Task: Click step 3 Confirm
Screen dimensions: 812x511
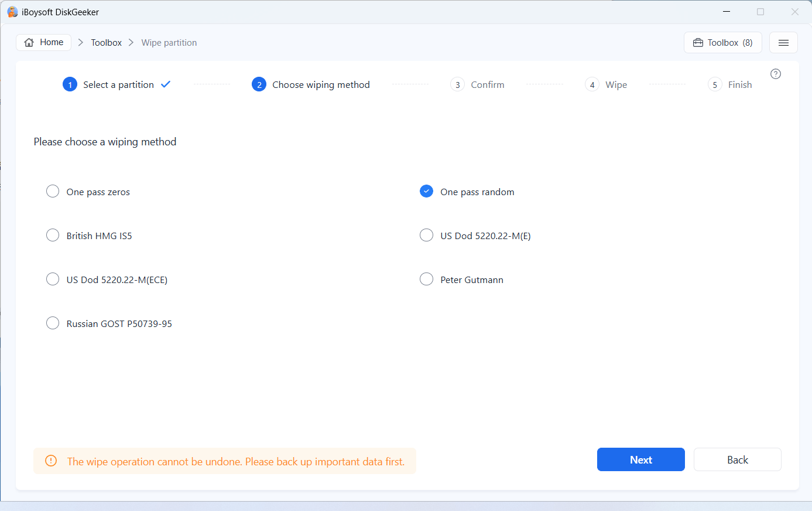Action: [x=478, y=85]
